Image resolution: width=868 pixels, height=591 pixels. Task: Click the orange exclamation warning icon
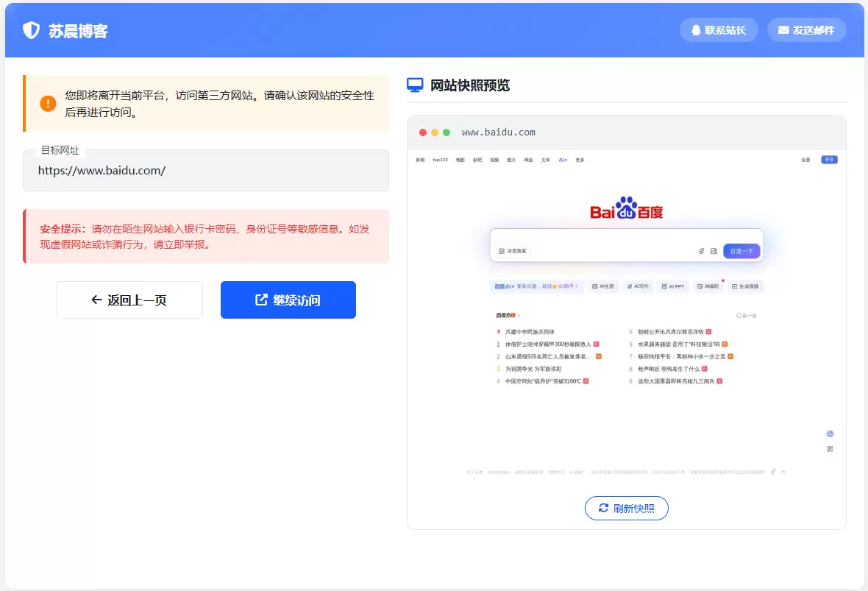click(47, 103)
